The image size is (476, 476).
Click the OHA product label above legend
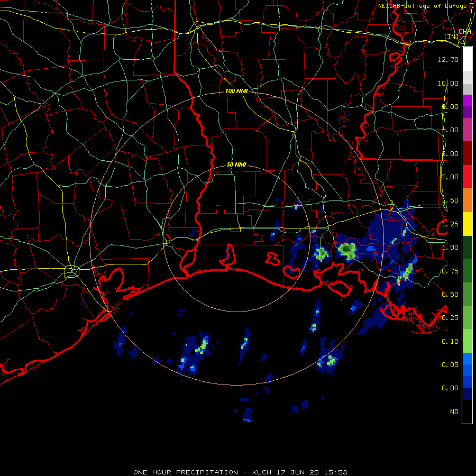tap(465, 32)
